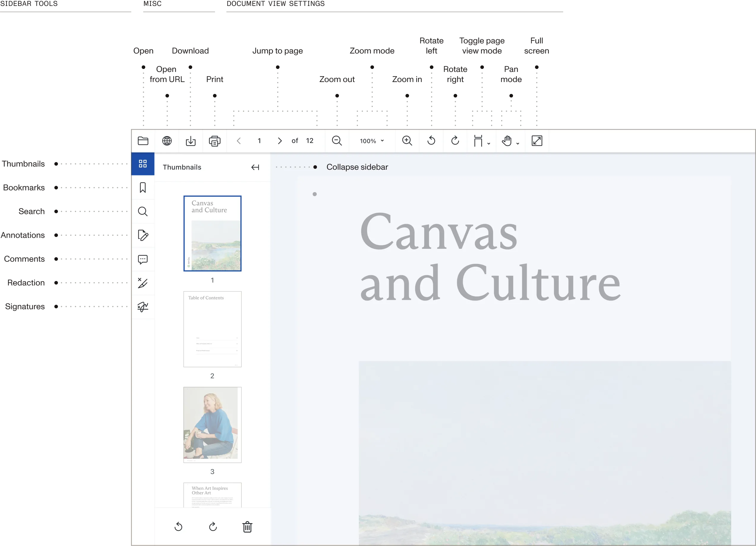
Task: Expand the hand tool options chevron
Action: pos(518,143)
